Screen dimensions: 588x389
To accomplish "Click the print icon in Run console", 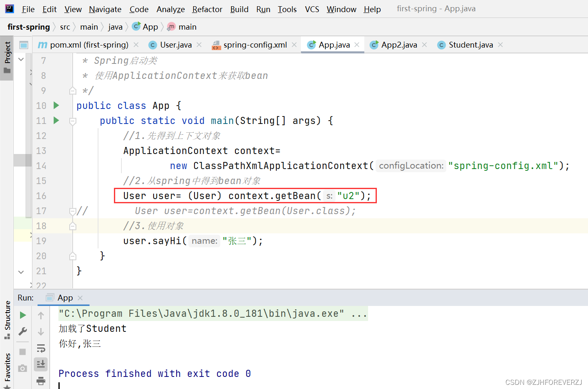I will 41,380.
